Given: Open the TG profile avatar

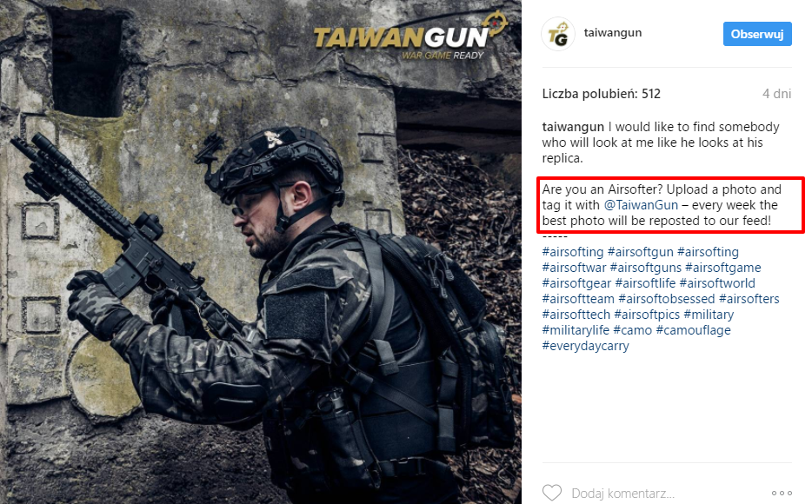Looking at the screenshot, I should 558,34.
